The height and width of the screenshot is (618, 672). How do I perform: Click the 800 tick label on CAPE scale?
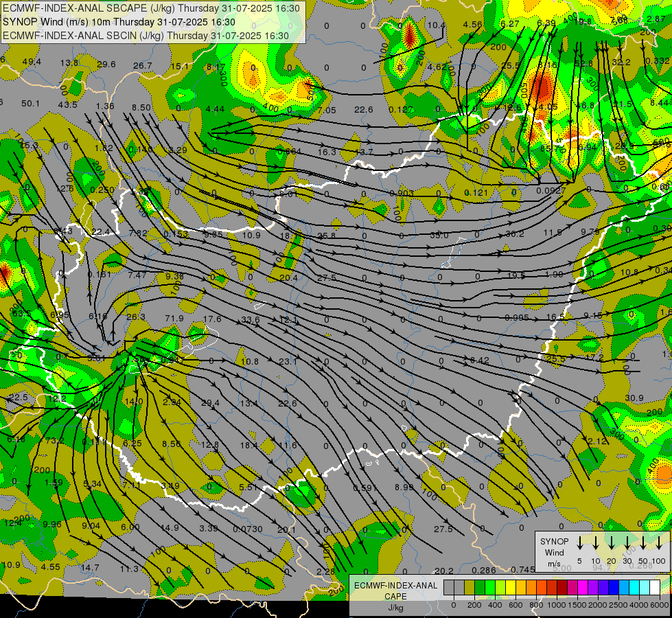click(536, 605)
